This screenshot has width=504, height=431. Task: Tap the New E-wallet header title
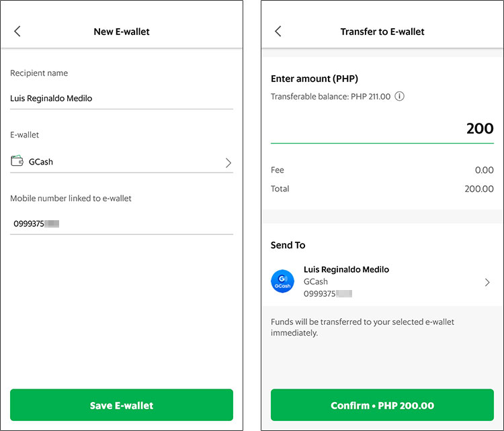[x=122, y=32]
